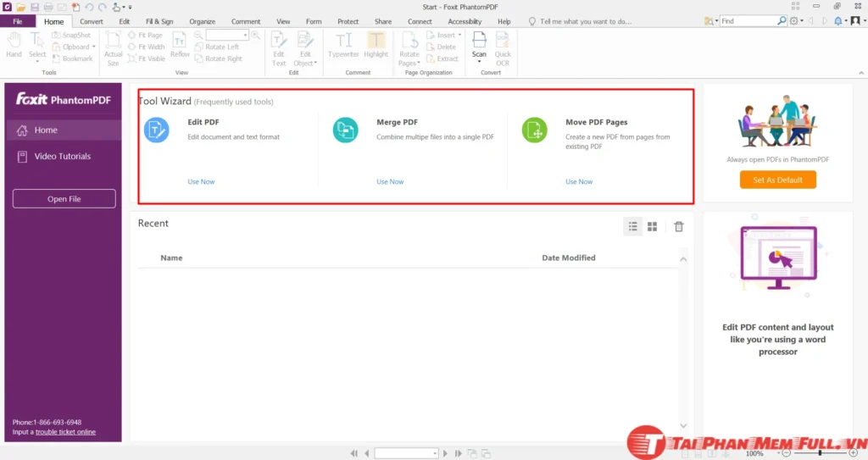Select Home in the purple sidebar

pos(63,130)
